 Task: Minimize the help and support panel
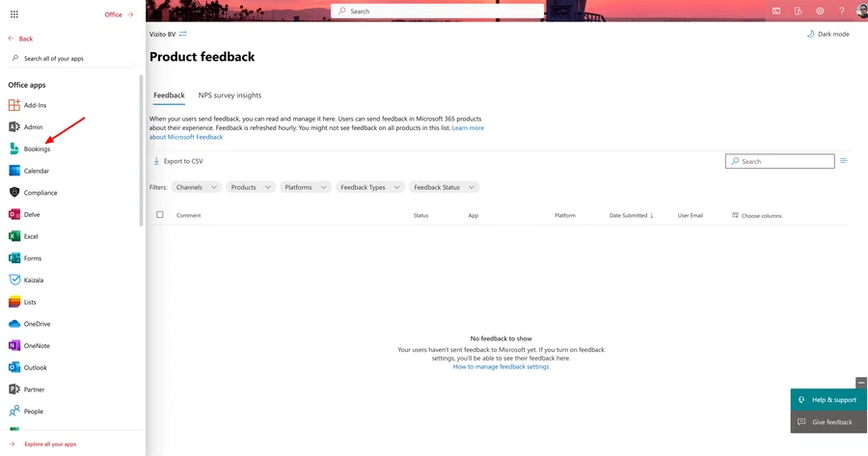861,383
